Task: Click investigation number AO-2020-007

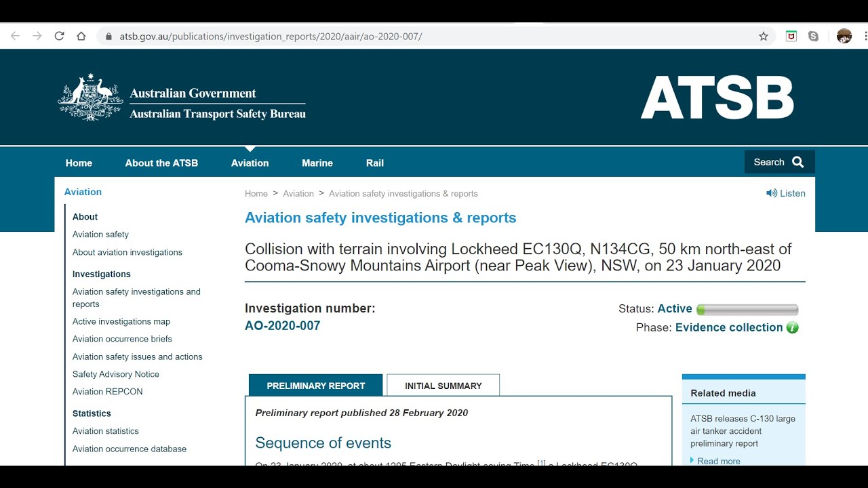Action: click(282, 325)
